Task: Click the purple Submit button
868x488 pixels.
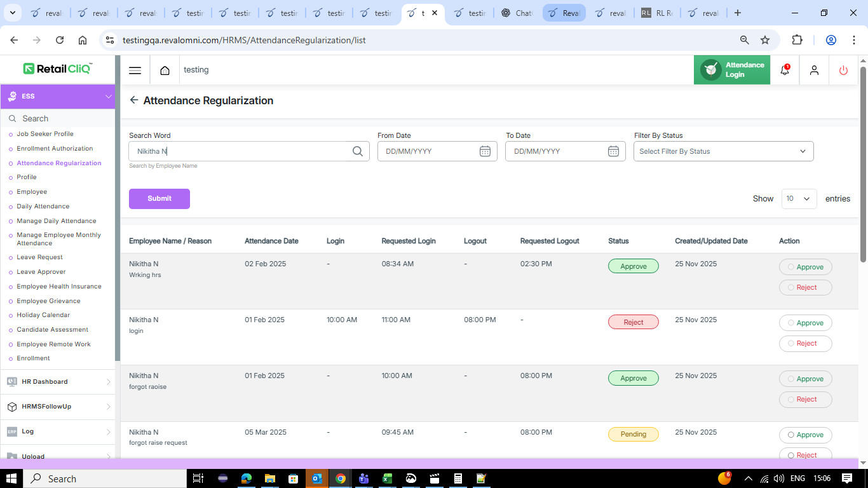Action: [159, 199]
